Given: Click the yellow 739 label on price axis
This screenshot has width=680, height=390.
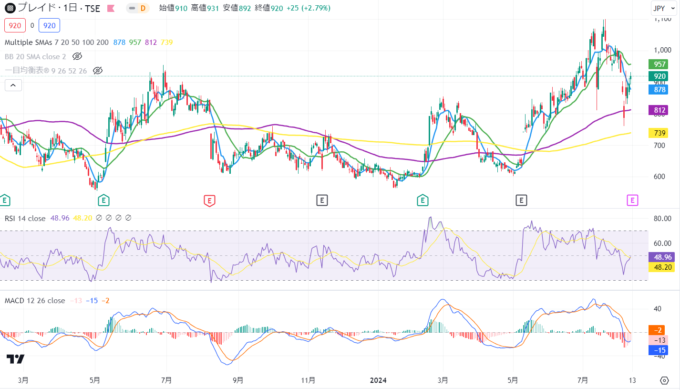Looking at the screenshot, I should (659, 133).
